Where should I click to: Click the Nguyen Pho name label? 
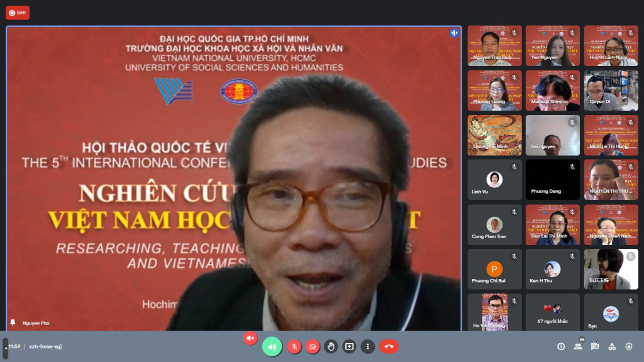[x=36, y=323]
